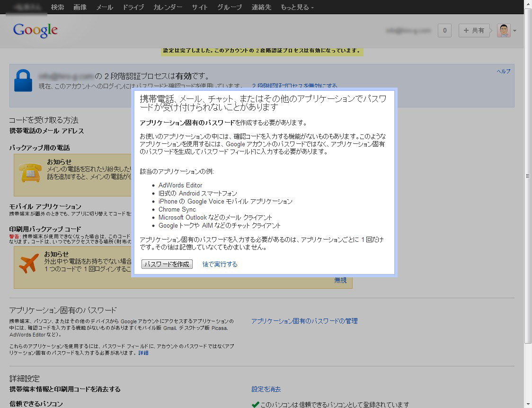Click the 後で実行する link
Viewport: 532px width, 408px height.
click(x=220, y=264)
